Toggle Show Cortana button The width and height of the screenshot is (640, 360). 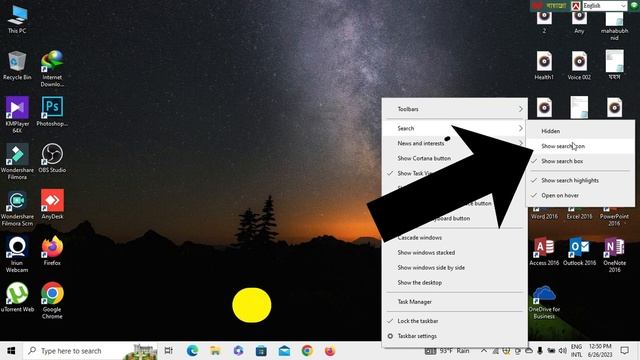(424, 158)
